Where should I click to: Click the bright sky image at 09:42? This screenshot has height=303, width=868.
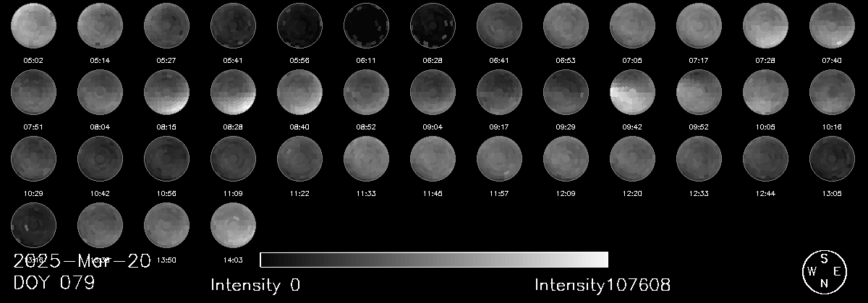pos(633,93)
